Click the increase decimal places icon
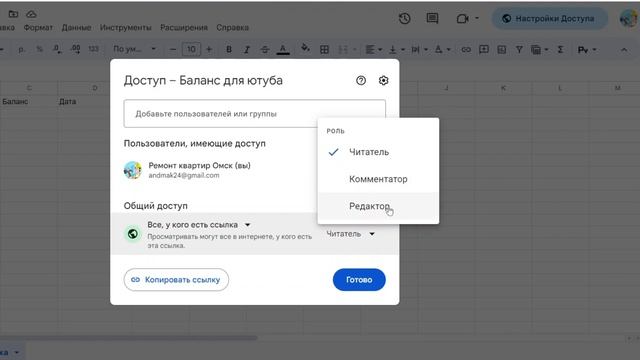640x360 pixels. (x=76, y=49)
